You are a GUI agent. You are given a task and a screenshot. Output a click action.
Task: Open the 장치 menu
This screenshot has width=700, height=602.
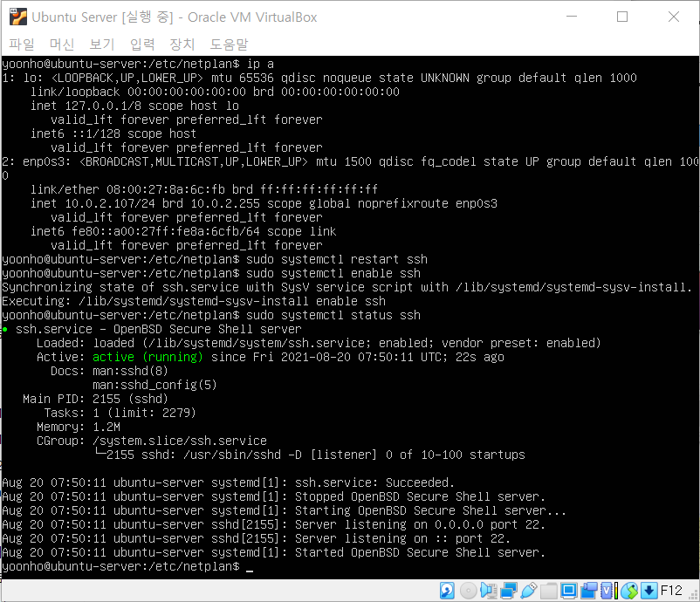(182, 44)
